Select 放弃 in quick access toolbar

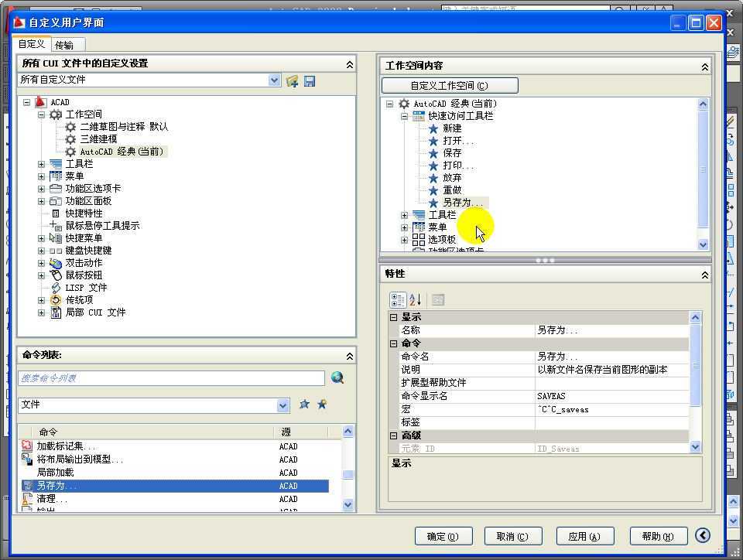click(x=452, y=178)
